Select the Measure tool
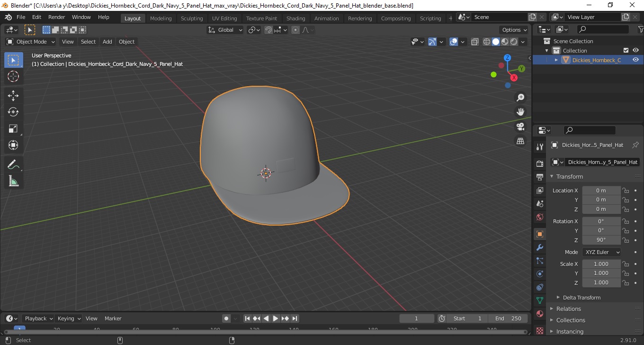 click(x=13, y=181)
